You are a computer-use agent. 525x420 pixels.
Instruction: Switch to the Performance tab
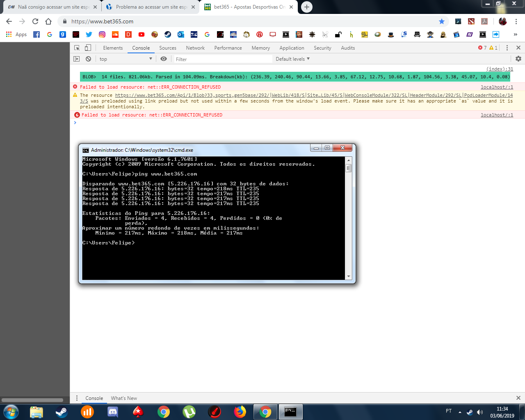(x=228, y=48)
